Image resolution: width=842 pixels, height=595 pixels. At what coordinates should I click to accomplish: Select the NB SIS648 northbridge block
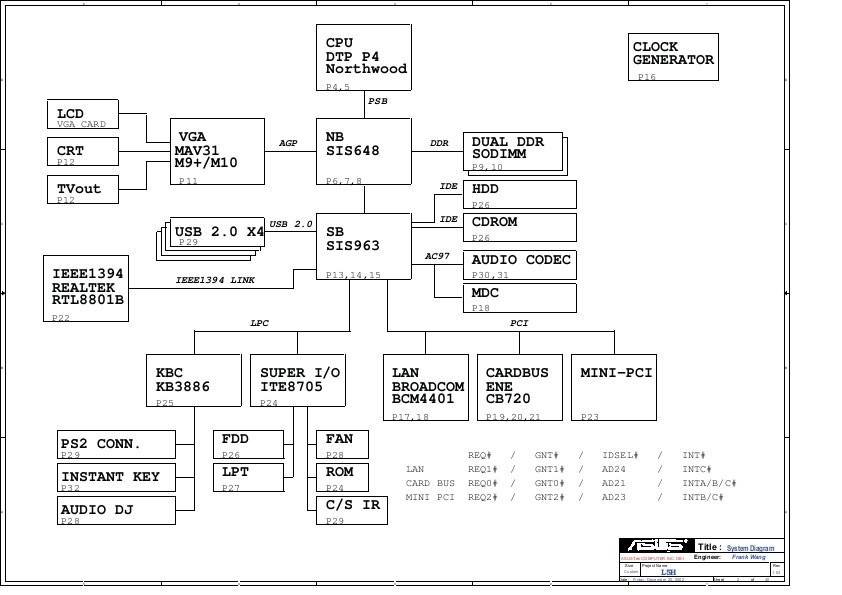click(364, 151)
